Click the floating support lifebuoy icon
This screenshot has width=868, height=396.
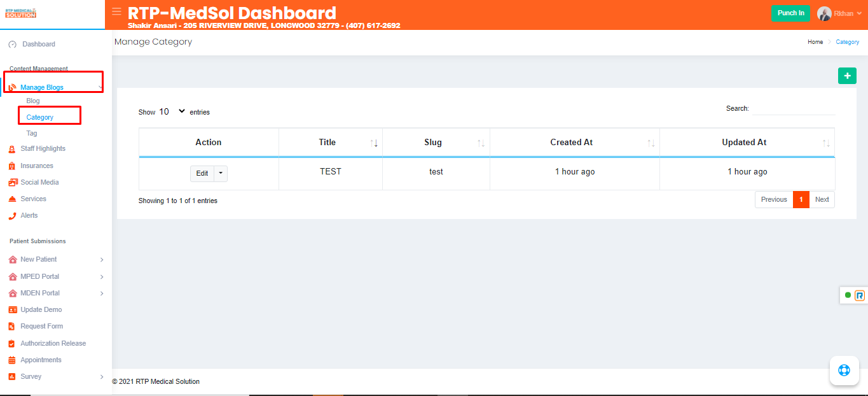pos(844,370)
